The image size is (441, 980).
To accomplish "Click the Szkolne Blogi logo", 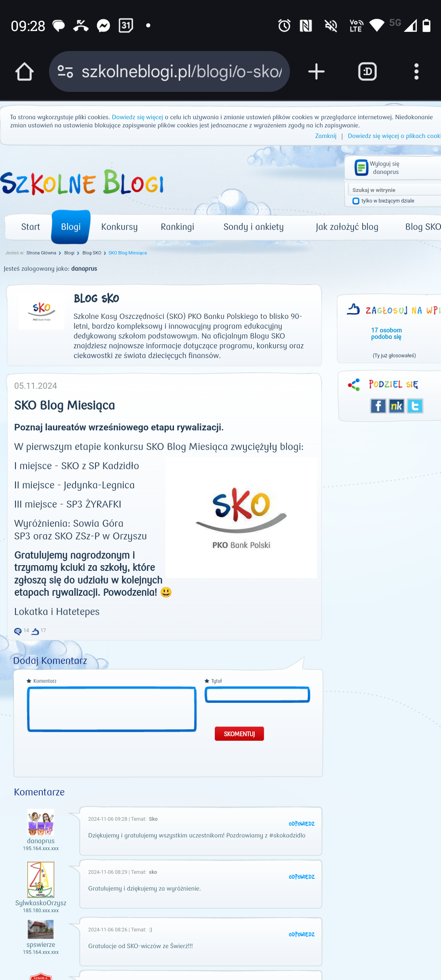I will 82,182.
